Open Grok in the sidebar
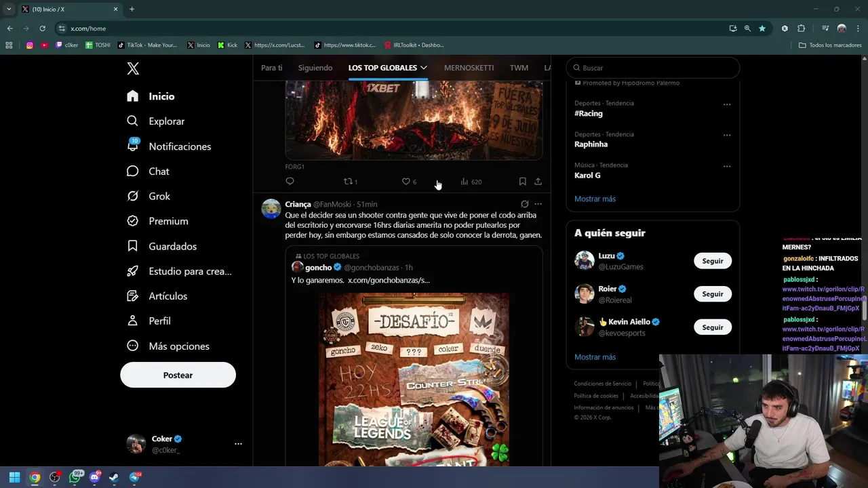Image resolution: width=868 pixels, height=488 pixels. (x=149, y=196)
